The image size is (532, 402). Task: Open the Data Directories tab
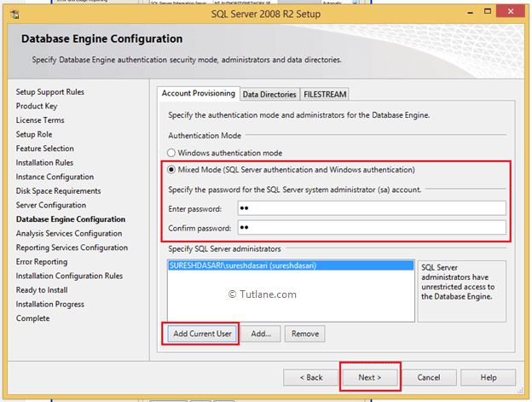[x=269, y=95]
